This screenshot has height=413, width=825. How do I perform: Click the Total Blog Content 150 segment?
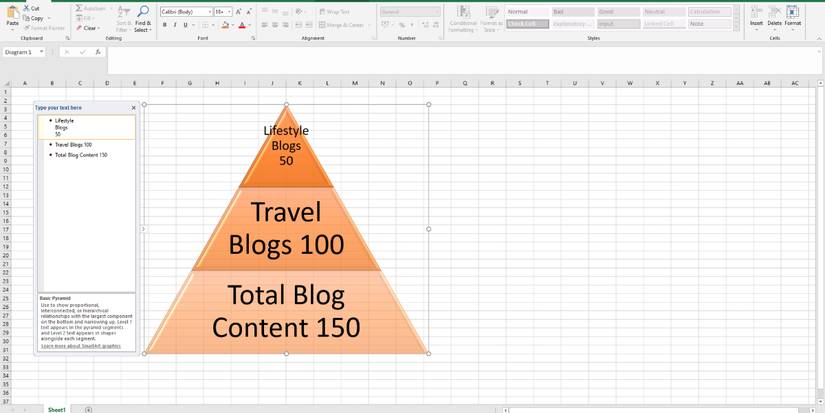coord(286,311)
